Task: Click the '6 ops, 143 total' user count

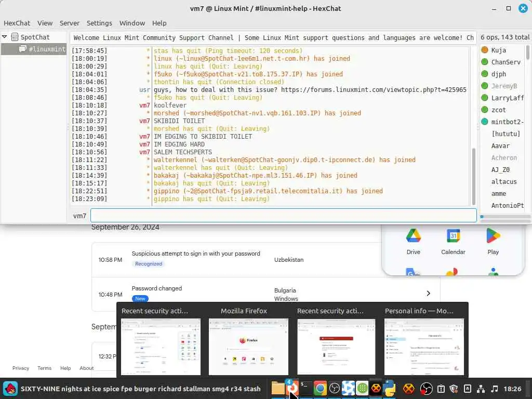Action: point(505,37)
